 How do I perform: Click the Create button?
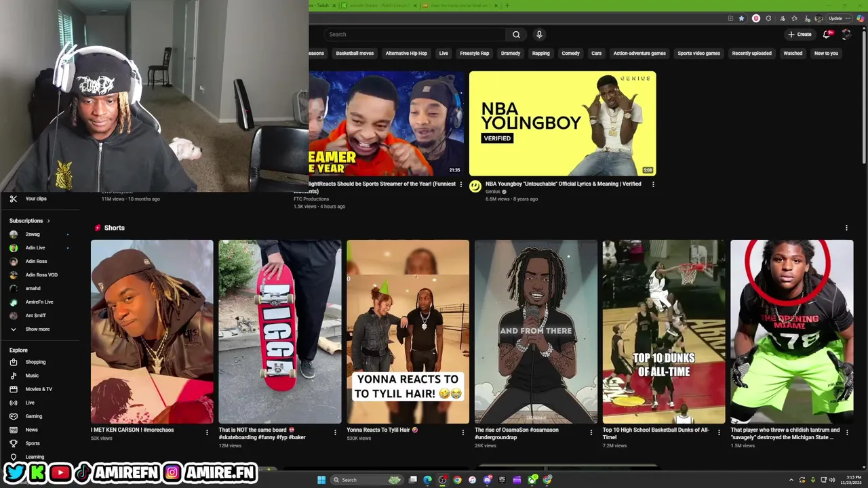coord(800,35)
